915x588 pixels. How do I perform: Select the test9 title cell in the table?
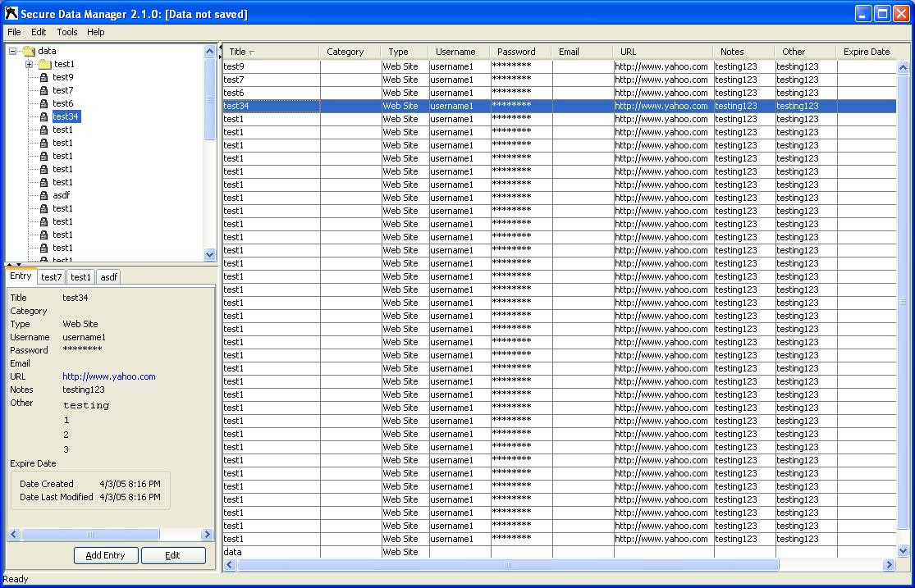coord(272,66)
